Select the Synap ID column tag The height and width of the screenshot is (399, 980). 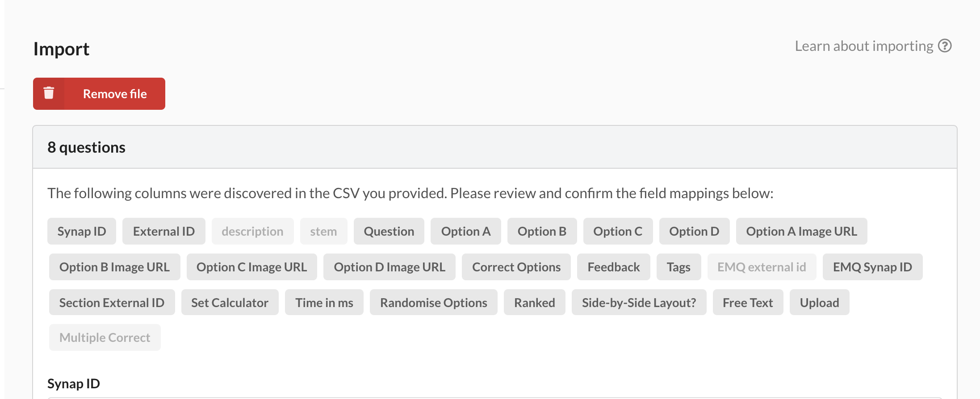coord(82,231)
